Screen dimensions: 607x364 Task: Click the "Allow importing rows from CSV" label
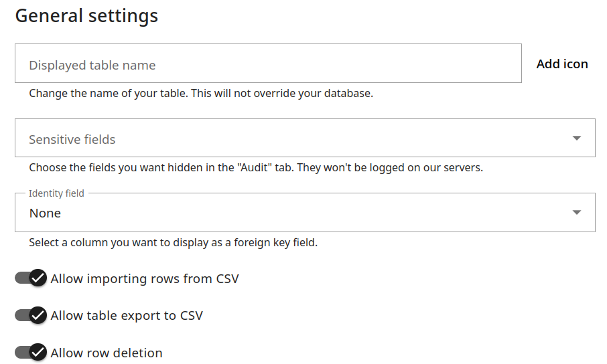point(145,278)
